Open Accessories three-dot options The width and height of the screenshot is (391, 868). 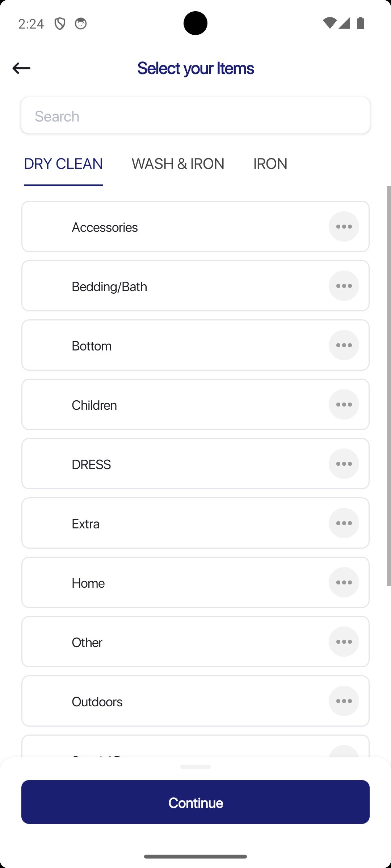coord(344,227)
